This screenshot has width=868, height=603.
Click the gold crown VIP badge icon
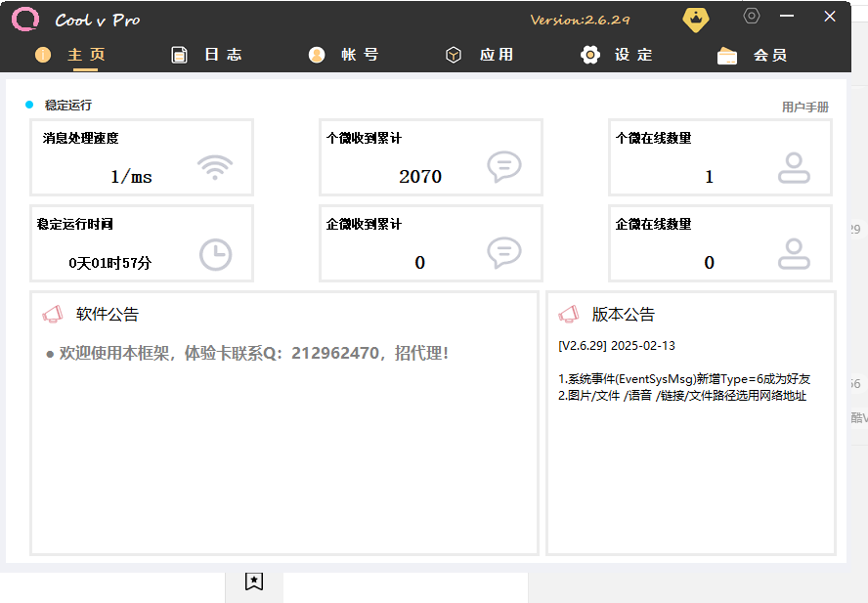click(695, 19)
